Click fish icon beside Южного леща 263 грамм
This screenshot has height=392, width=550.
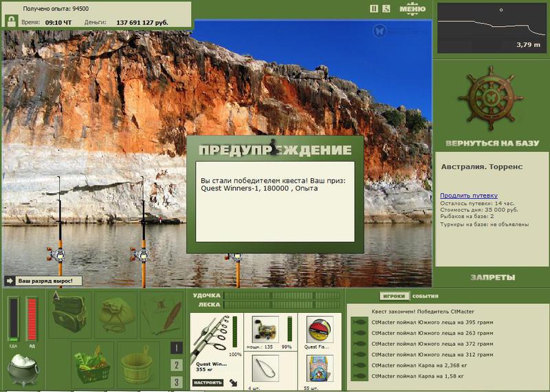point(360,333)
